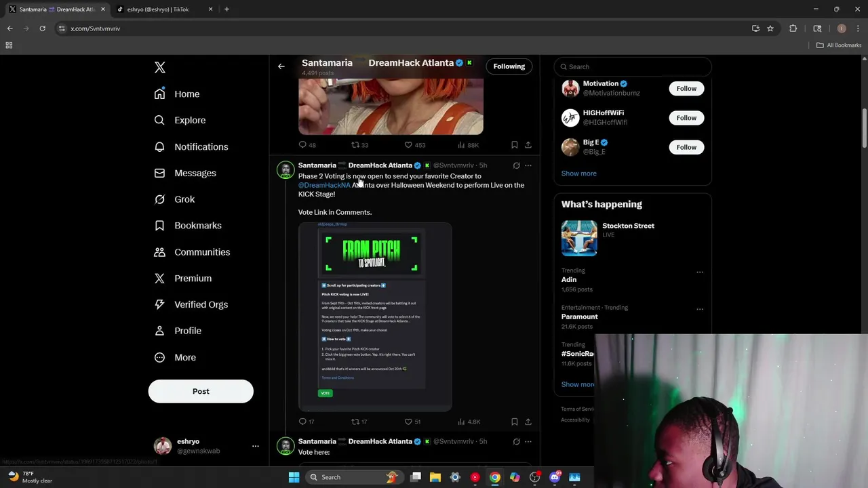Share the Phase 2 Voting post

(x=528, y=422)
